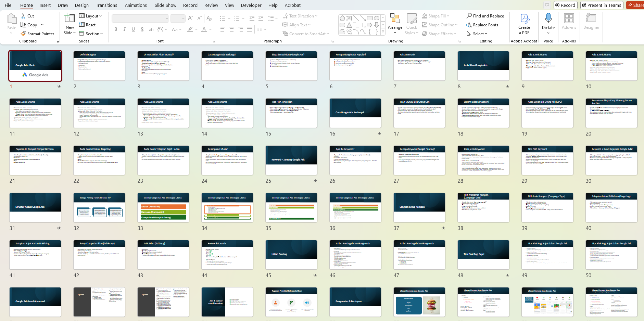Image resolution: width=644 pixels, height=321 pixels.
Task: Click the Dictate microphone icon
Action: [548, 19]
